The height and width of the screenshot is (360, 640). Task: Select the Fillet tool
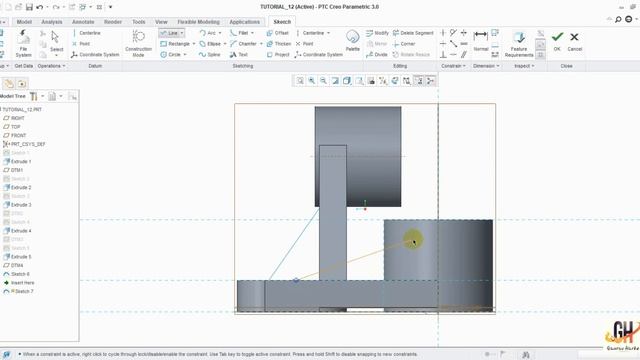coord(239,33)
